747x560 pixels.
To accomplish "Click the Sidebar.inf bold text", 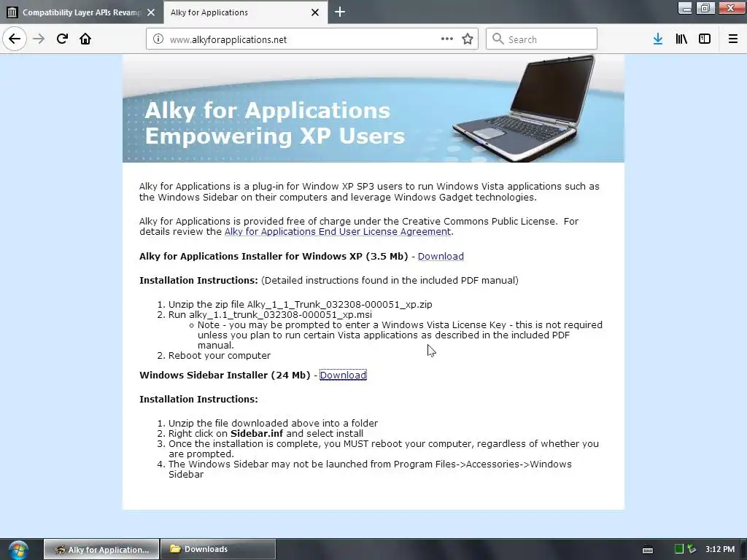I will click(x=257, y=433).
